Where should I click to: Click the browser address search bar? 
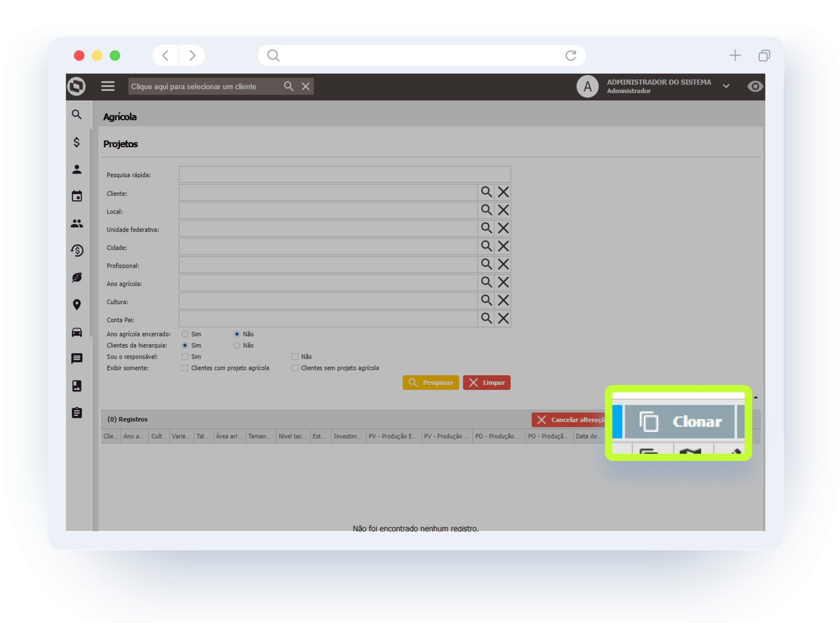pyautogui.click(x=422, y=55)
